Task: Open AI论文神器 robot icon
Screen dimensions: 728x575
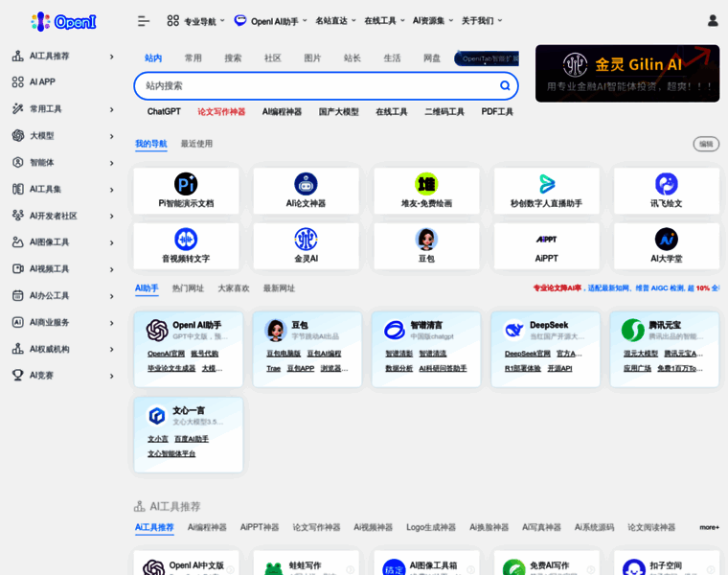Action: click(x=306, y=184)
